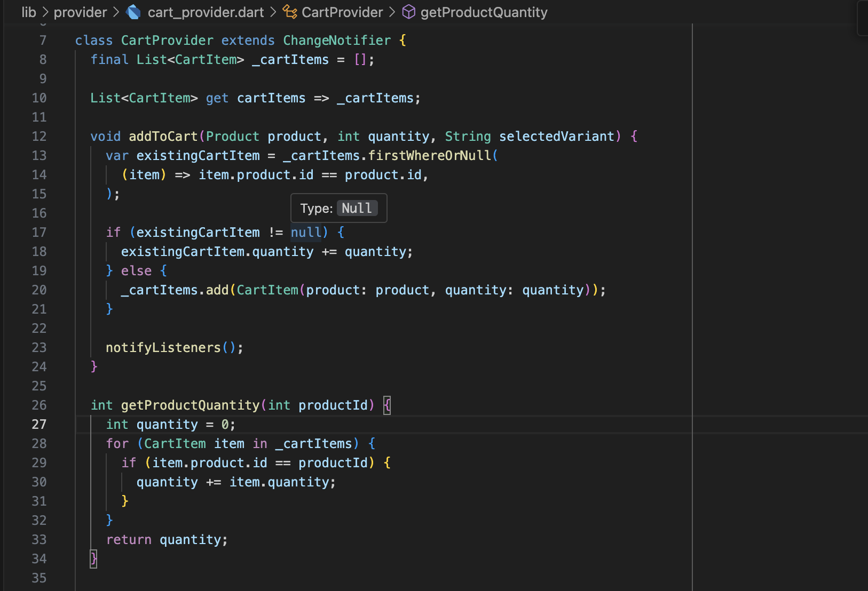
Task: Click 'CartItem' constructor on line 20
Action: [x=267, y=290]
